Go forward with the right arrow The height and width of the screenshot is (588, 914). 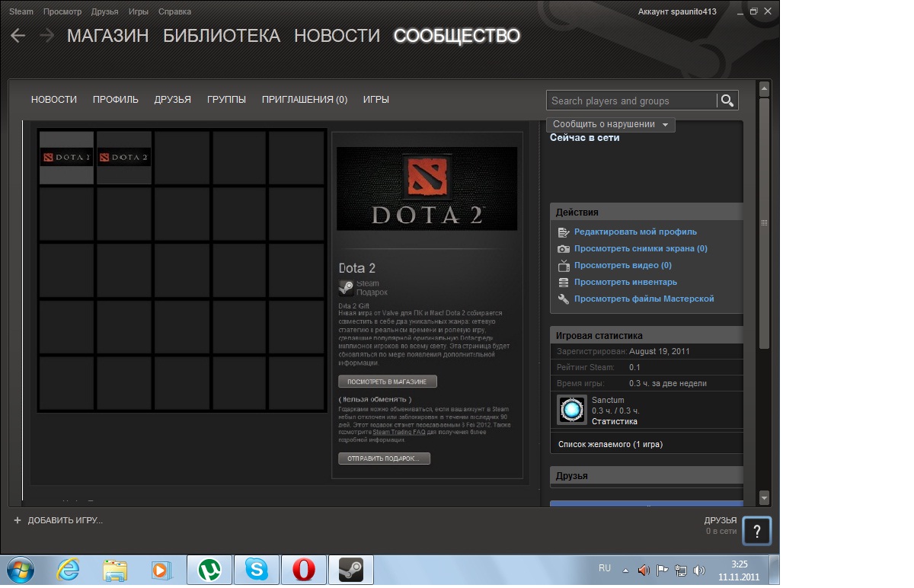46,36
